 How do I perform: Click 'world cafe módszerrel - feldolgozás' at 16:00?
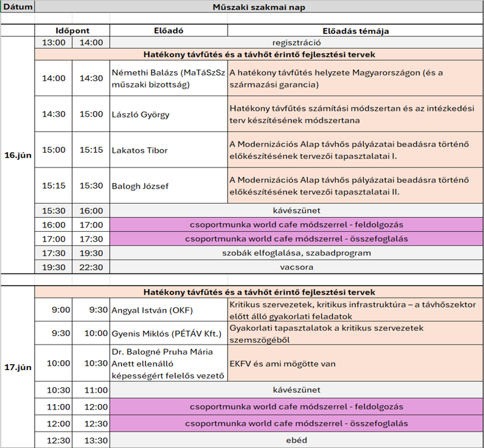pyautogui.click(x=296, y=225)
